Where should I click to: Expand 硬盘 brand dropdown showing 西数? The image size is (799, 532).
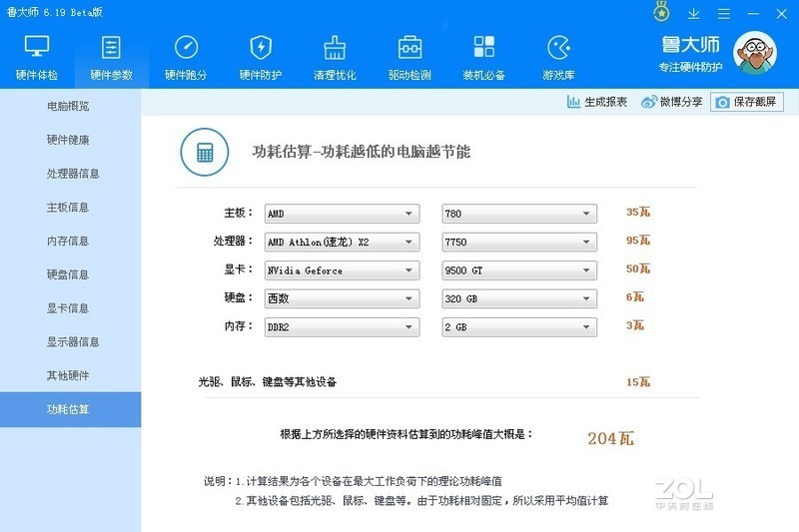(x=342, y=298)
